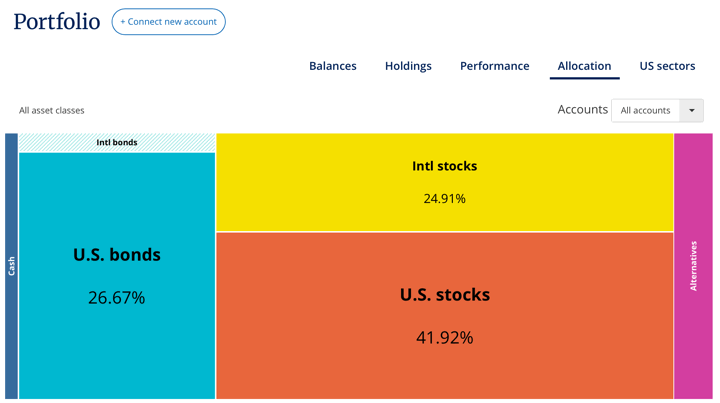Select the teal U.S. bonds tile label
This screenshot has width=720, height=403.
[117, 255]
